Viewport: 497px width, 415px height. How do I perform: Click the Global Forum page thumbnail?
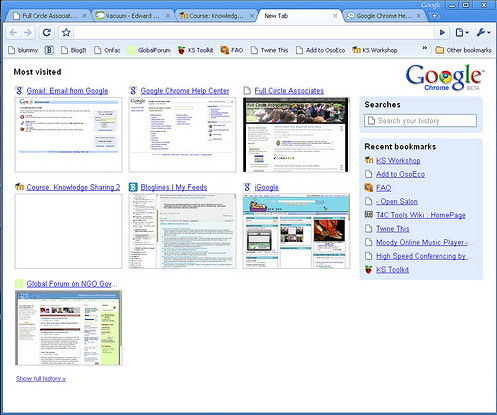(x=68, y=328)
